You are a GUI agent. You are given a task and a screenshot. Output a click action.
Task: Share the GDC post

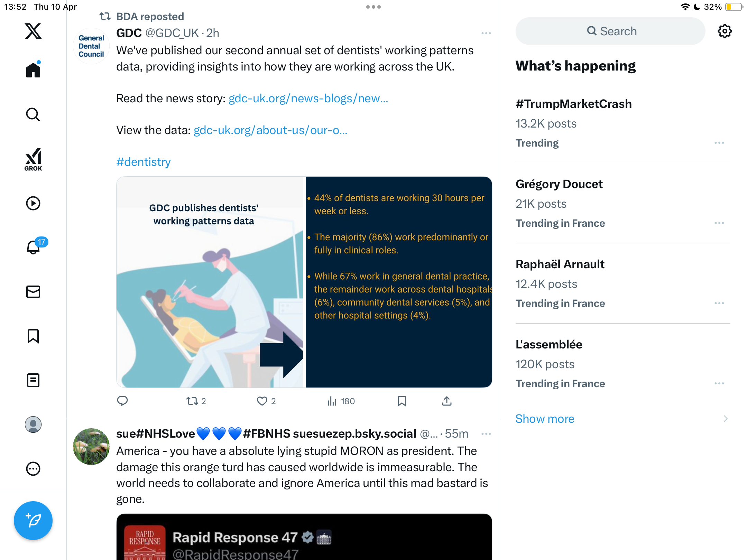pos(447,401)
